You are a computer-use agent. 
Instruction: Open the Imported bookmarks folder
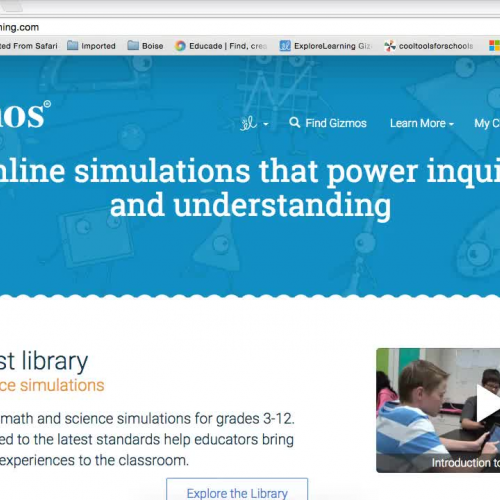click(x=91, y=46)
